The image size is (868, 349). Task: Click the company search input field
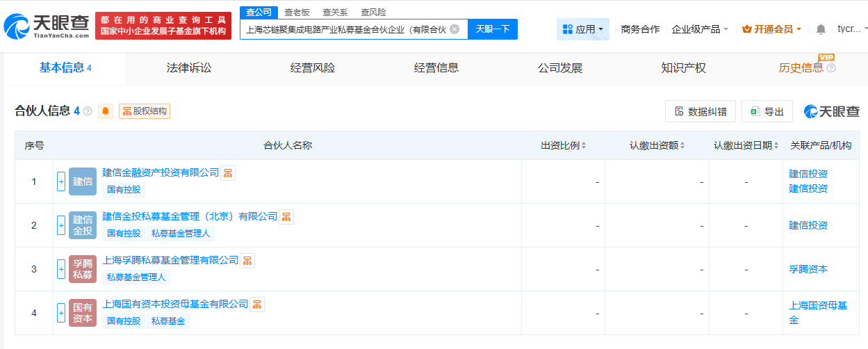[345, 29]
